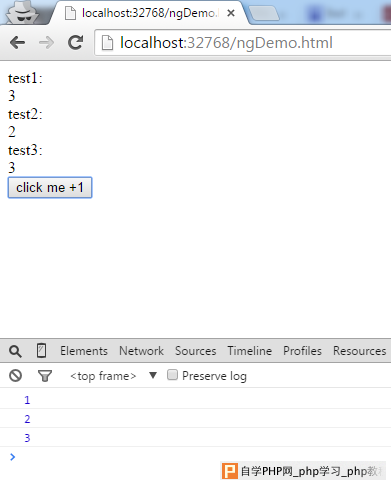This screenshot has height=485, width=391.
Task: Click the 'test2:' label text
Action: tap(25, 114)
